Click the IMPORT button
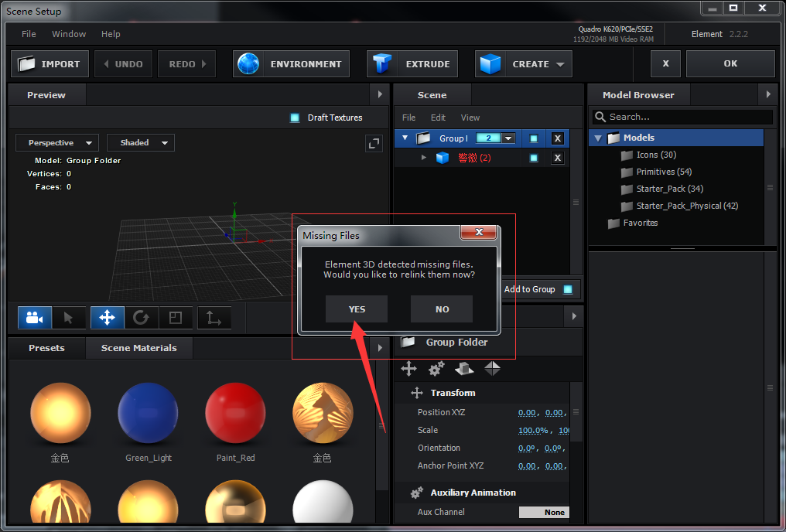Screen dimensions: 786x532 coord(50,63)
